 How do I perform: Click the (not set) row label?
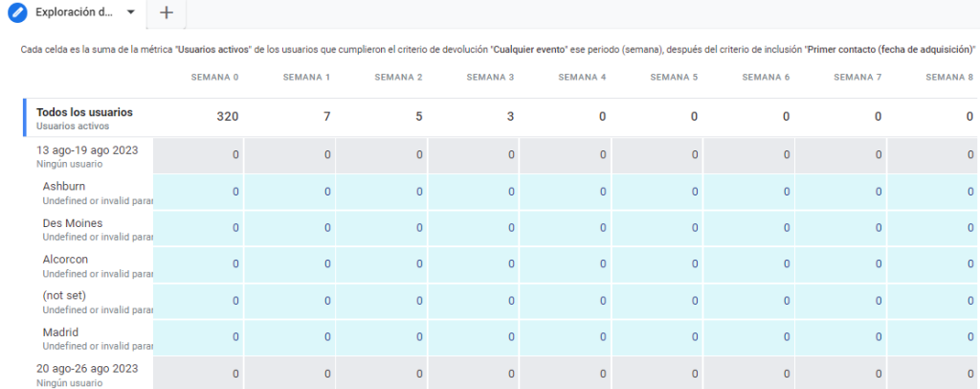(64, 296)
